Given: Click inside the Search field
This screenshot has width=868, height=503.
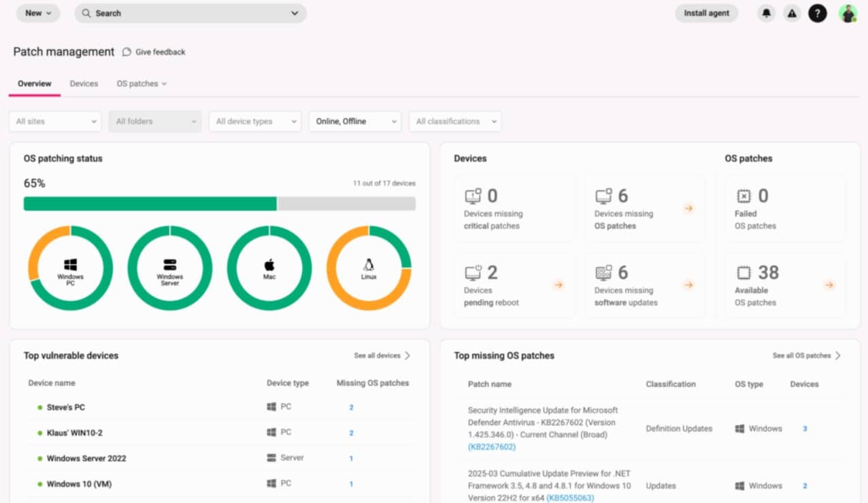Looking at the screenshot, I should 190,13.
